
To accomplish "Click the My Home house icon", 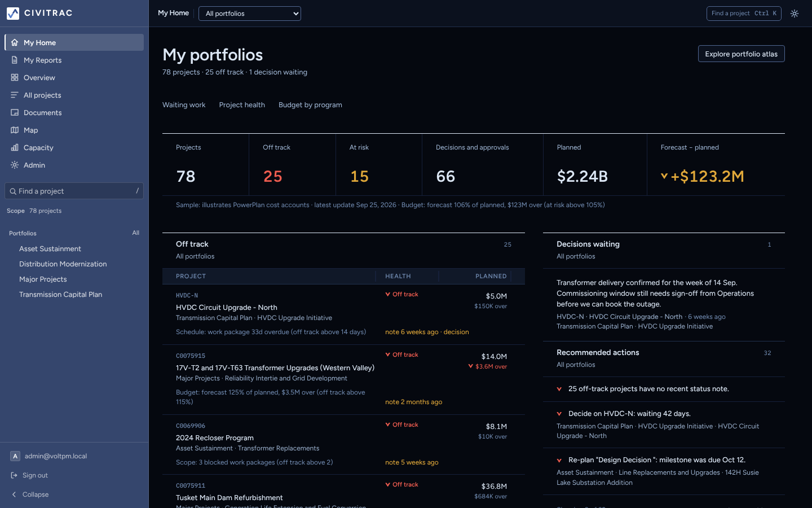I will [15, 42].
